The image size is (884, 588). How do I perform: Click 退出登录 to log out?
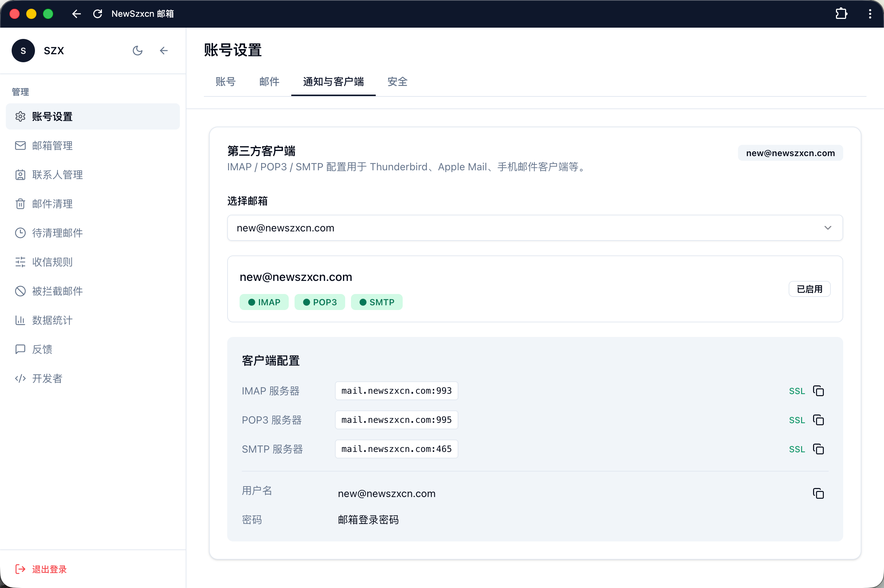[49, 569]
